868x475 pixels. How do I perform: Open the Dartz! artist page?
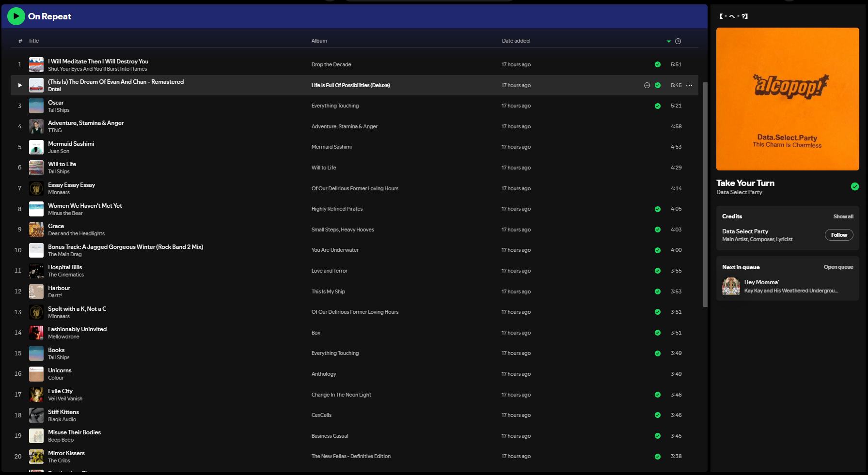tap(55, 296)
